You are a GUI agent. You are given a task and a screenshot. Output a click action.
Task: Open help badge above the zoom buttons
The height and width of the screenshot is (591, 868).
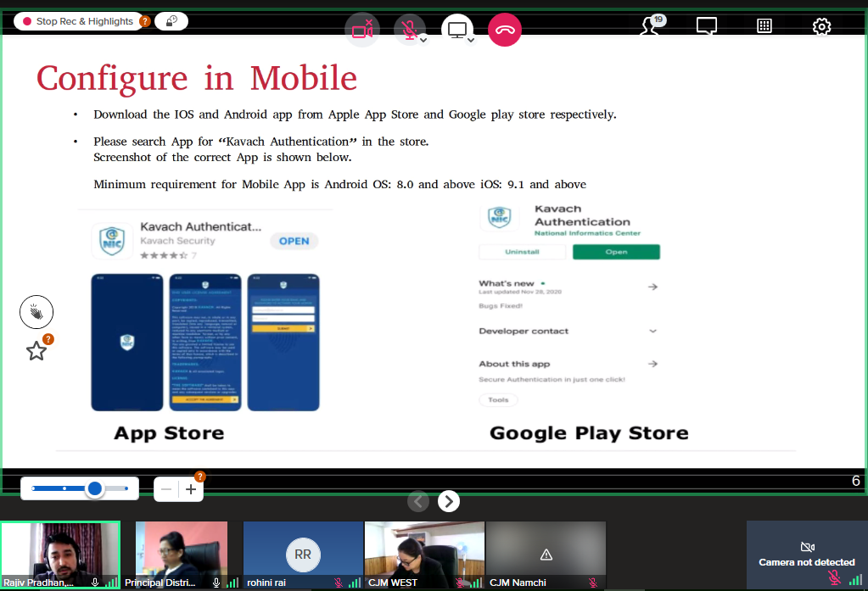coord(200,477)
